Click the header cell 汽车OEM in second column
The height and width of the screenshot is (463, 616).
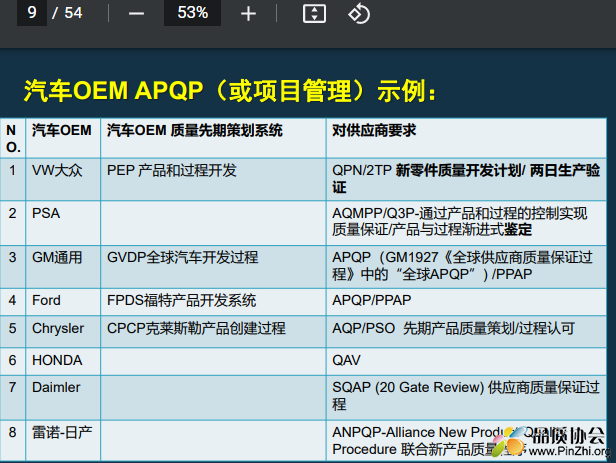tap(63, 138)
